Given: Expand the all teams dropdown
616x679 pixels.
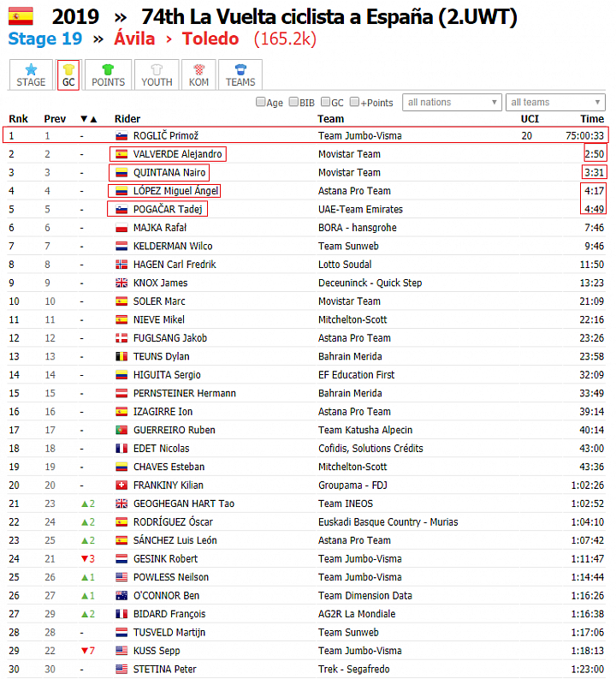Looking at the screenshot, I should (555, 102).
